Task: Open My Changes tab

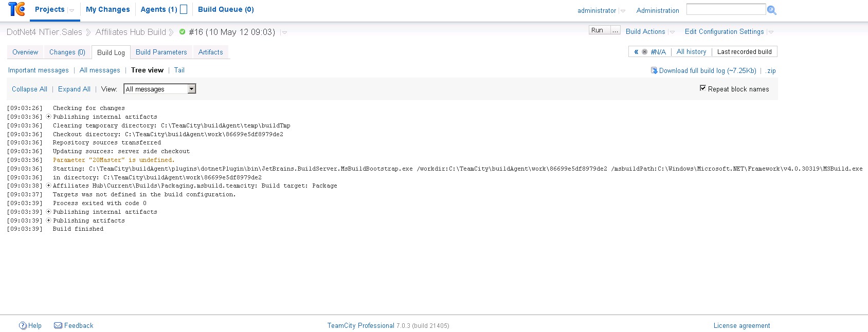Action: tap(108, 9)
